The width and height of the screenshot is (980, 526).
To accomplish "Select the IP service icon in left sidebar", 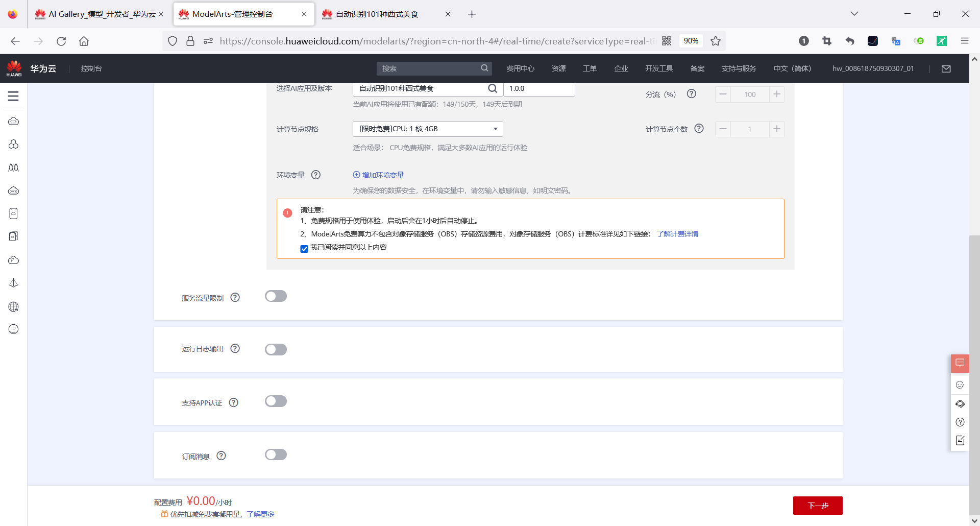I will 13,329.
